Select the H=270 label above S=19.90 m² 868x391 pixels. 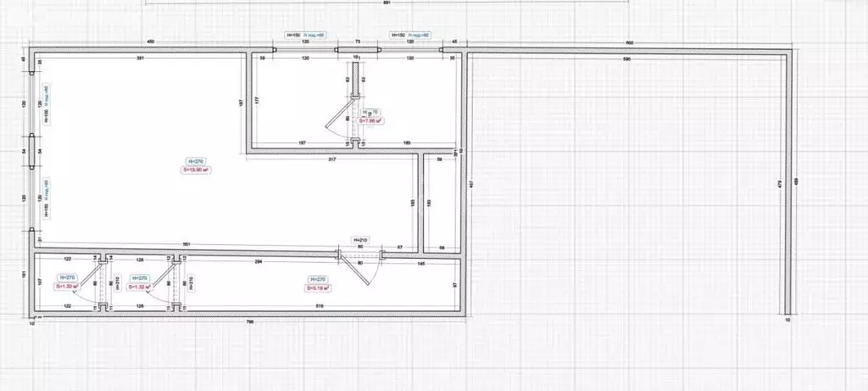point(196,162)
